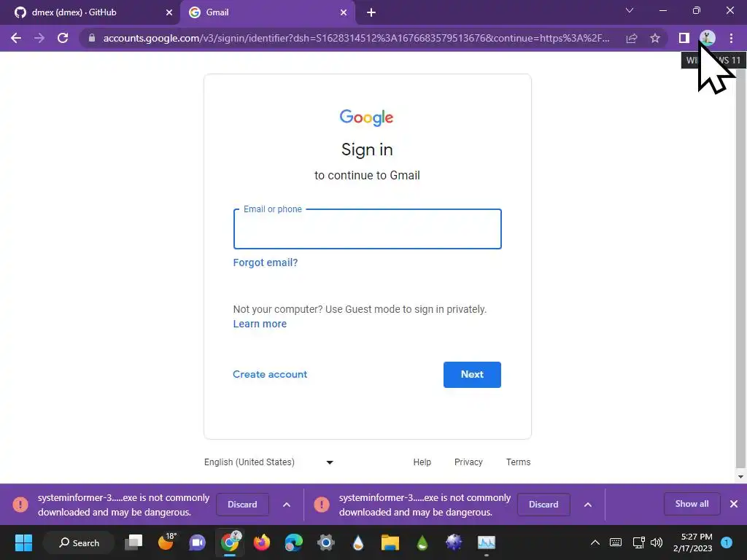Image resolution: width=747 pixels, height=560 pixels.
Task: Close the downloads bar
Action: [734, 504]
